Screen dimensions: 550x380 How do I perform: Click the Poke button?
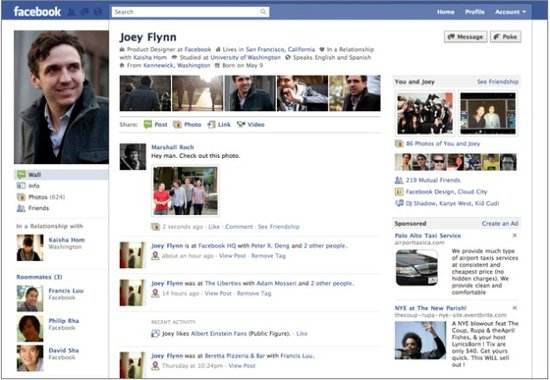(505, 37)
